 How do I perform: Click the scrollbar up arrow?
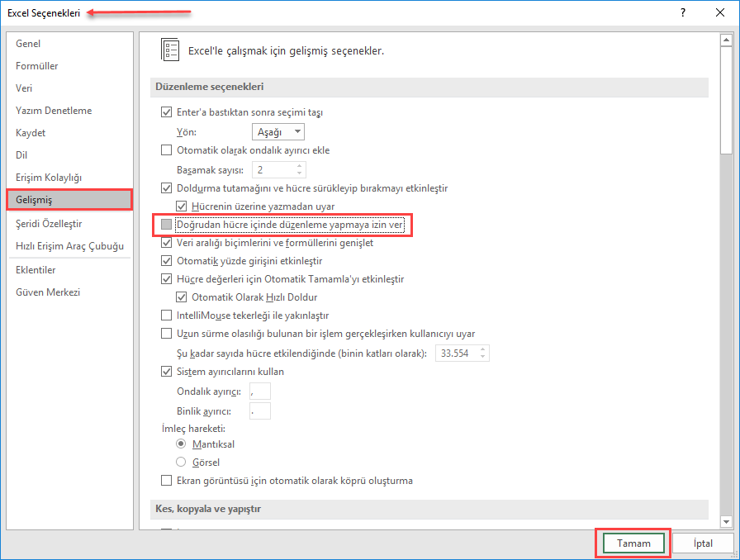click(726, 40)
